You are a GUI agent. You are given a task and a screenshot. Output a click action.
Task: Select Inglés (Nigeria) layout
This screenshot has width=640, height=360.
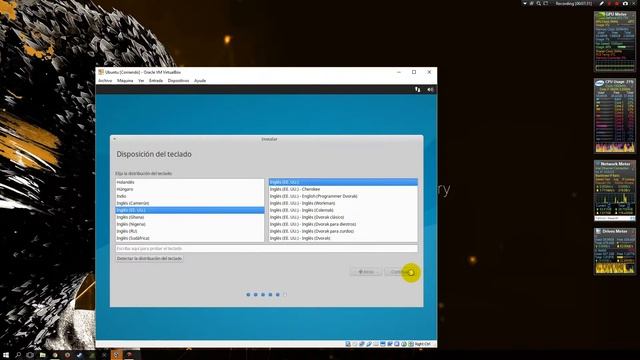190,224
